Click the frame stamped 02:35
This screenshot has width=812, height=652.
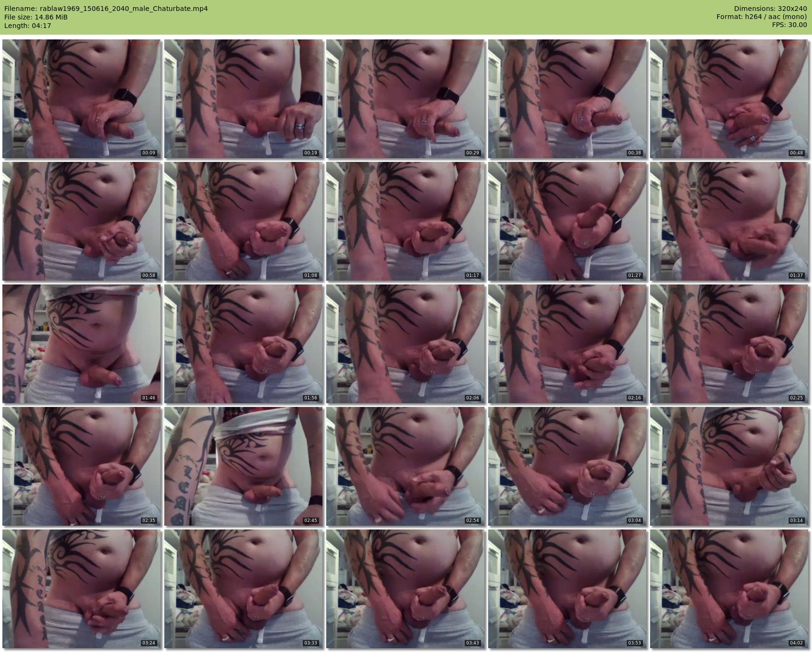[82, 466]
